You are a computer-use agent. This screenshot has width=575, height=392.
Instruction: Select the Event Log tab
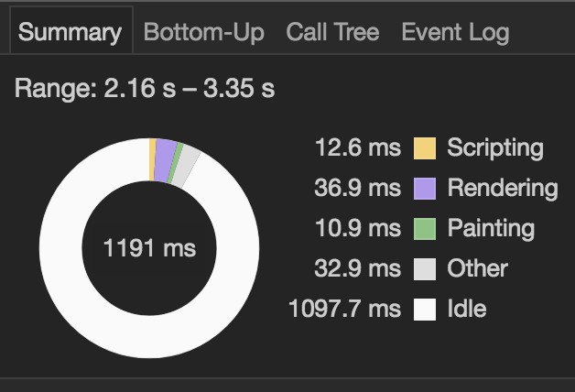455,32
